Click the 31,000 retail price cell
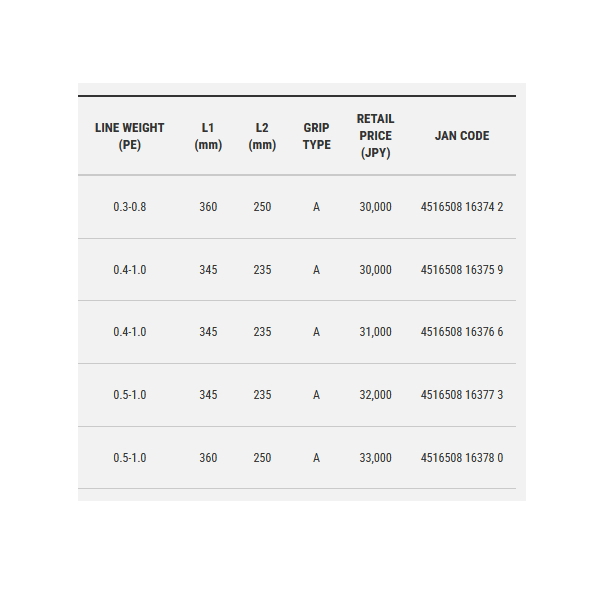600x600 pixels. click(x=375, y=332)
